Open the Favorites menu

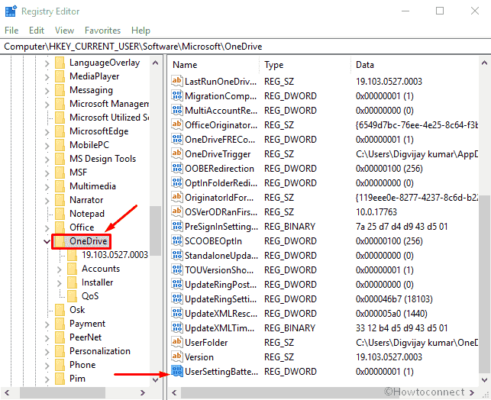(x=102, y=30)
